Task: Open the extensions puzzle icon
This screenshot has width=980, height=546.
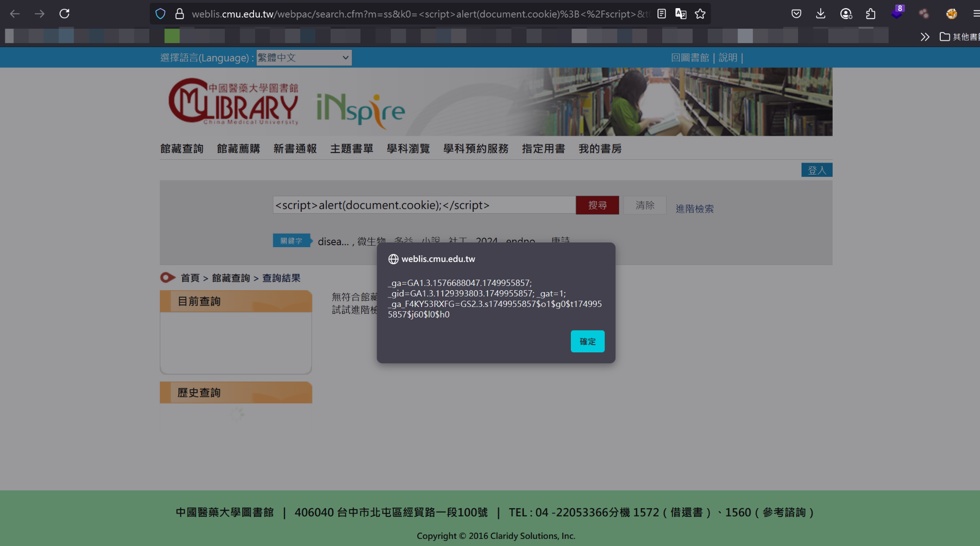Action: pyautogui.click(x=871, y=14)
